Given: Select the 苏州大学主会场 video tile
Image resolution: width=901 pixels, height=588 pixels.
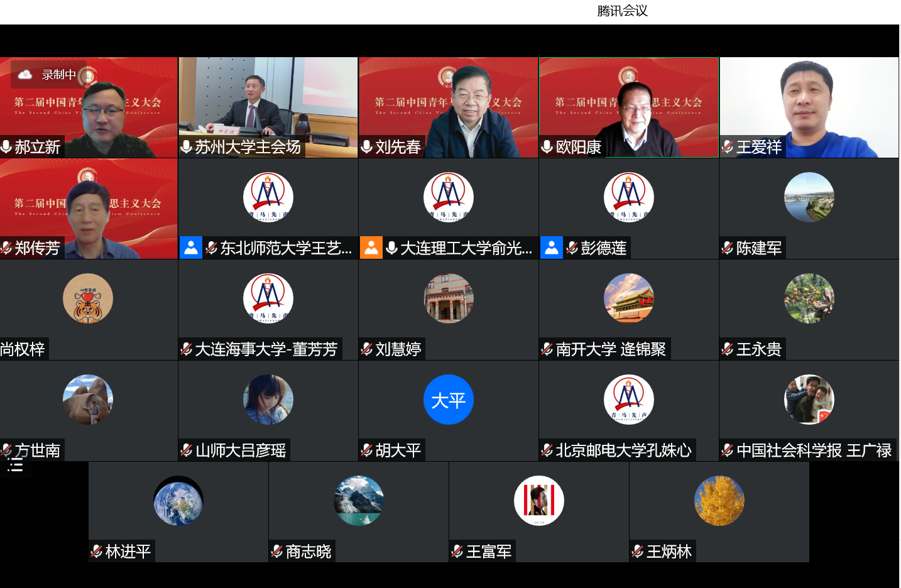Looking at the screenshot, I should tap(268, 101).
